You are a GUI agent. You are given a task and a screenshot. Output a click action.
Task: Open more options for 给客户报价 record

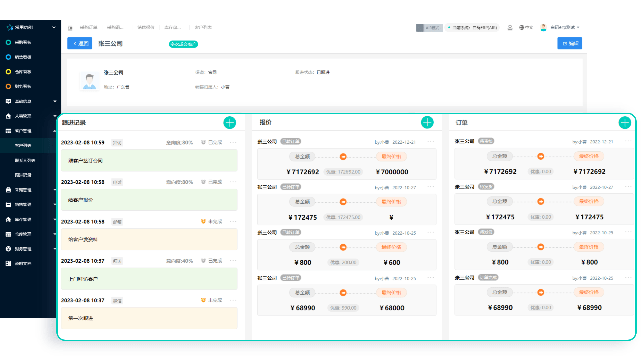[233, 182]
